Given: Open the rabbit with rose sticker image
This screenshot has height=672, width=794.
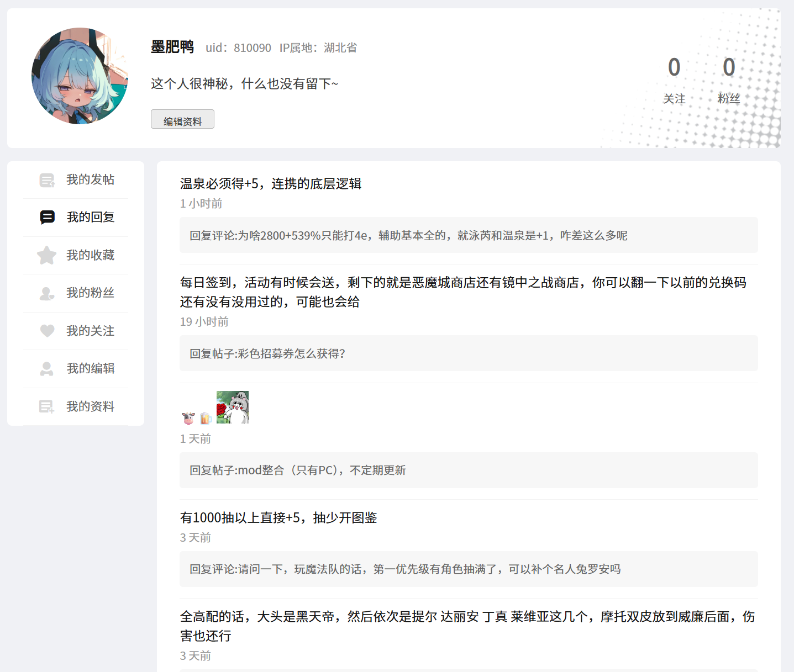Looking at the screenshot, I should click(233, 408).
